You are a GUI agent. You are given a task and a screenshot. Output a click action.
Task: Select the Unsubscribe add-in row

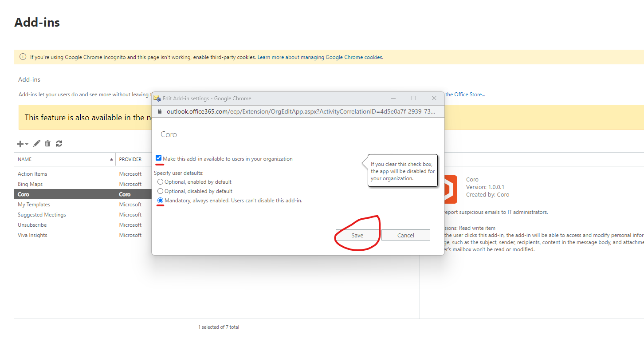point(83,225)
